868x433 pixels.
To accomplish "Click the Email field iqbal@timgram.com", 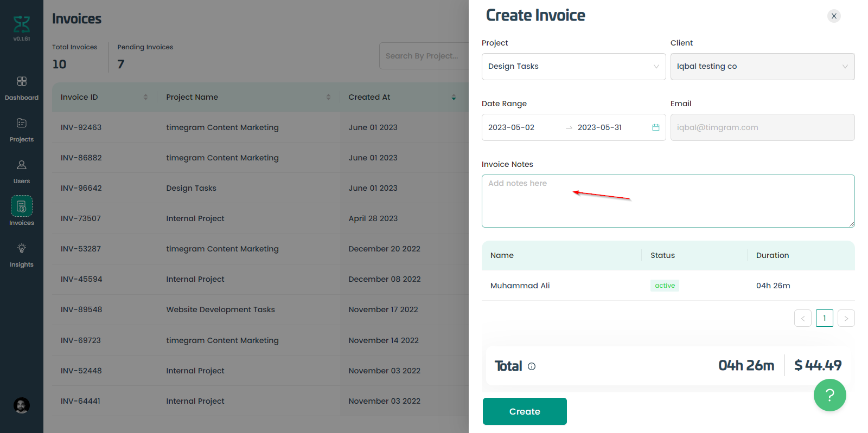I will pyautogui.click(x=762, y=127).
